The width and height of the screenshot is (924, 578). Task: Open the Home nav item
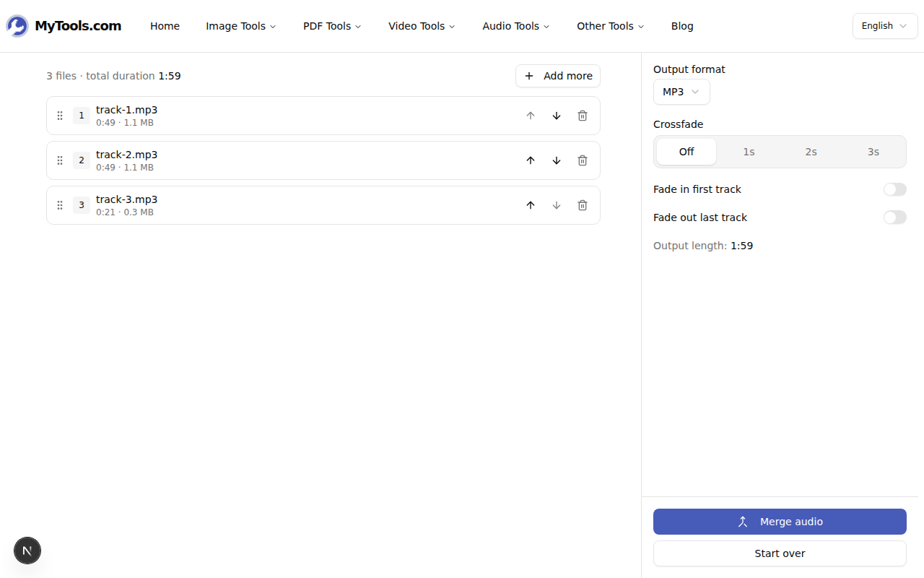[x=165, y=26]
